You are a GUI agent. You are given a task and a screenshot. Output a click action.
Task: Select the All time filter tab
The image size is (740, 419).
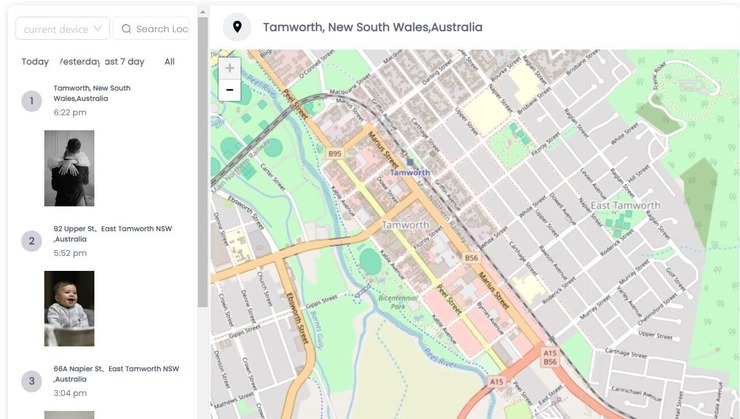[x=170, y=62]
